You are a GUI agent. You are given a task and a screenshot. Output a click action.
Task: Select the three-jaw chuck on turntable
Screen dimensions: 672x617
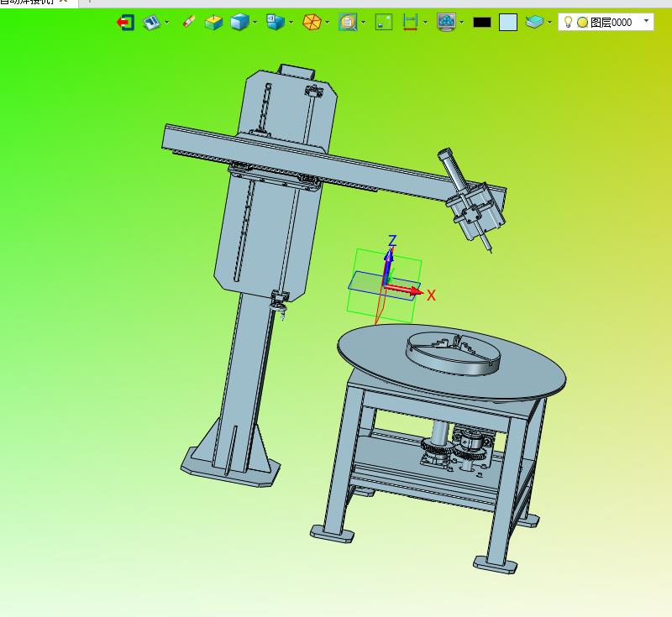tap(453, 353)
